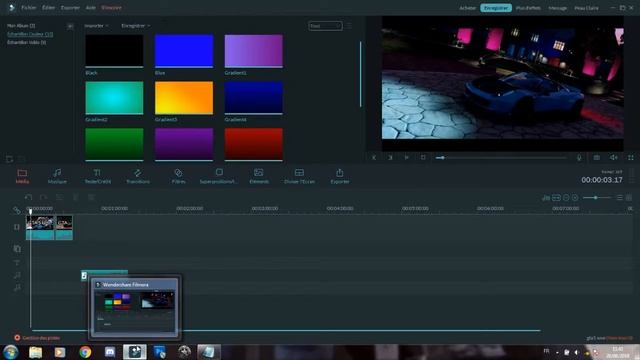Open the Exporter menu in menu bar
This screenshot has width=640, height=360.
(x=70, y=8)
